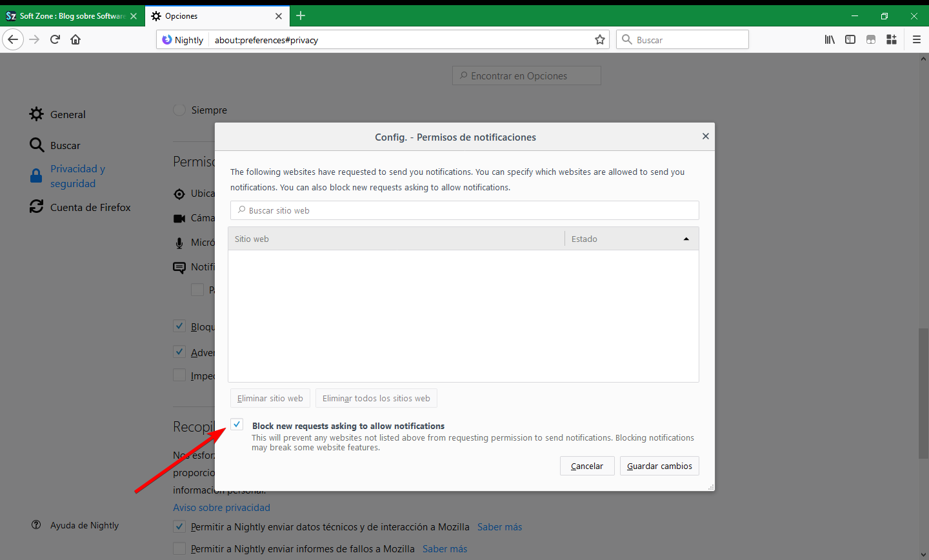The height and width of the screenshot is (560, 929).
Task: Focus the Buscar sitio web field
Action: tap(464, 210)
